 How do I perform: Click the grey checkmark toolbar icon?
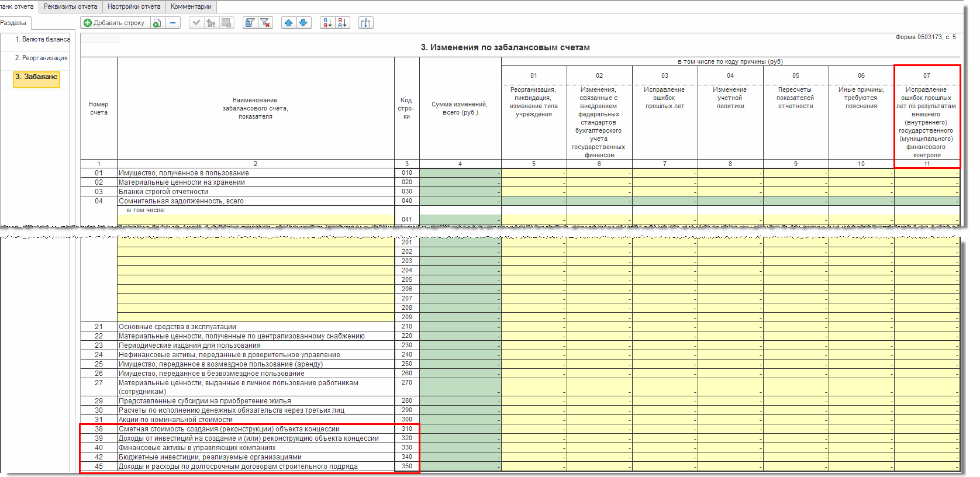coord(196,23)
